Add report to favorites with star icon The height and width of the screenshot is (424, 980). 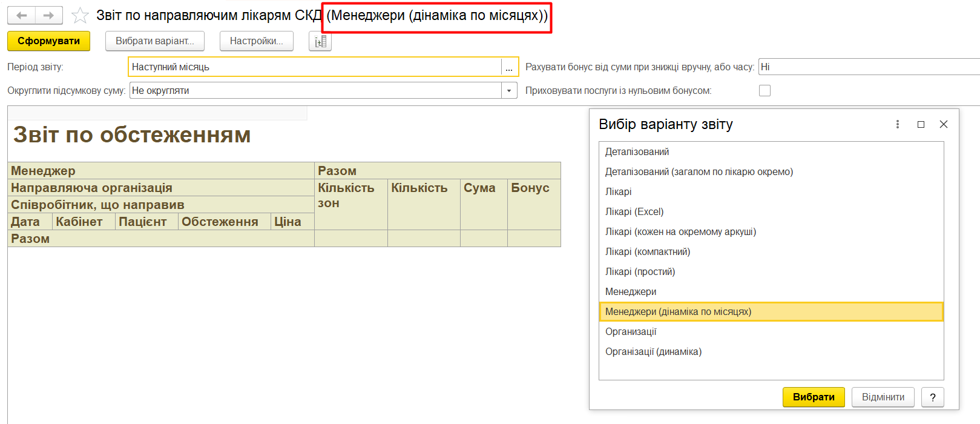point(80,16)
